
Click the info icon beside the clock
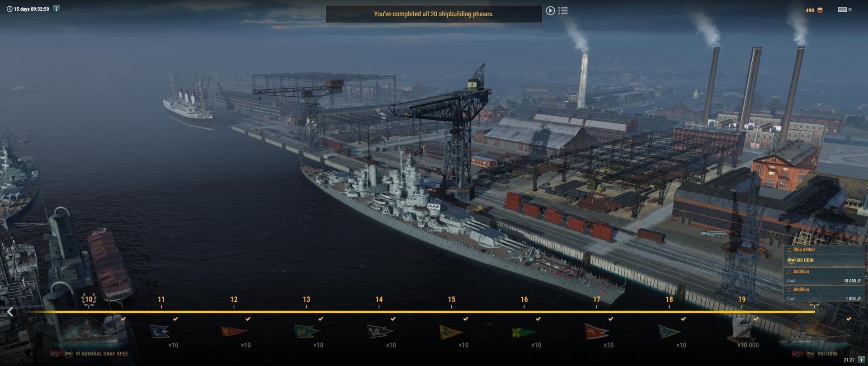(862, 360)
